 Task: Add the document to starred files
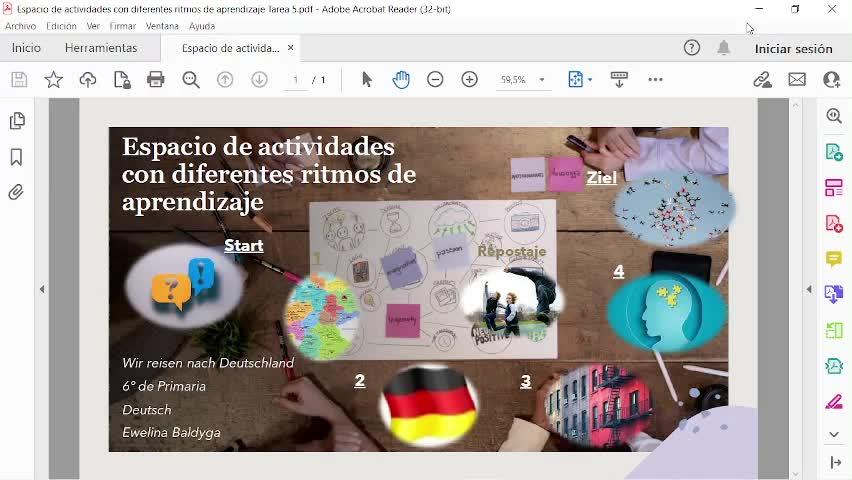[53, 79]
